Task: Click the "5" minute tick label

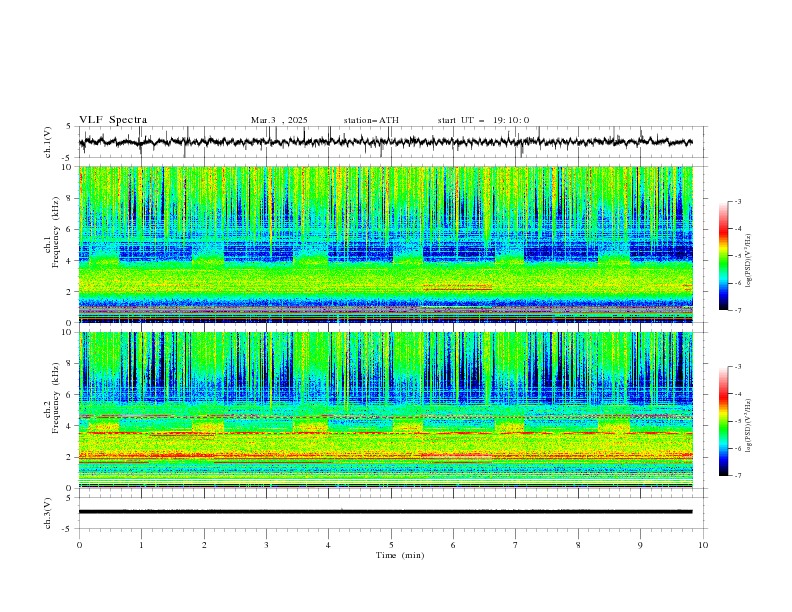Action: (x=391, y=545)
